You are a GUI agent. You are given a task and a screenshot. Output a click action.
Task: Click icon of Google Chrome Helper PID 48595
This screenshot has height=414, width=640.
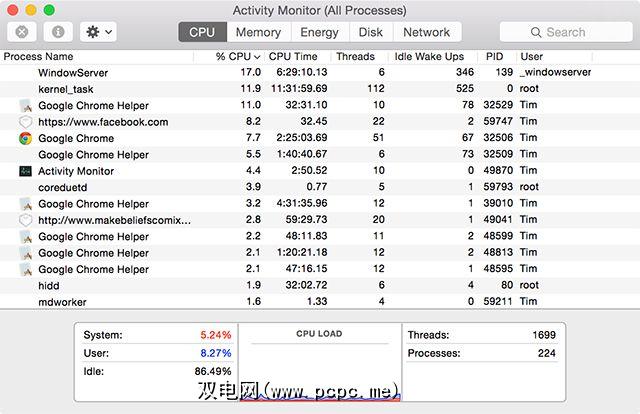coord(26,269)
